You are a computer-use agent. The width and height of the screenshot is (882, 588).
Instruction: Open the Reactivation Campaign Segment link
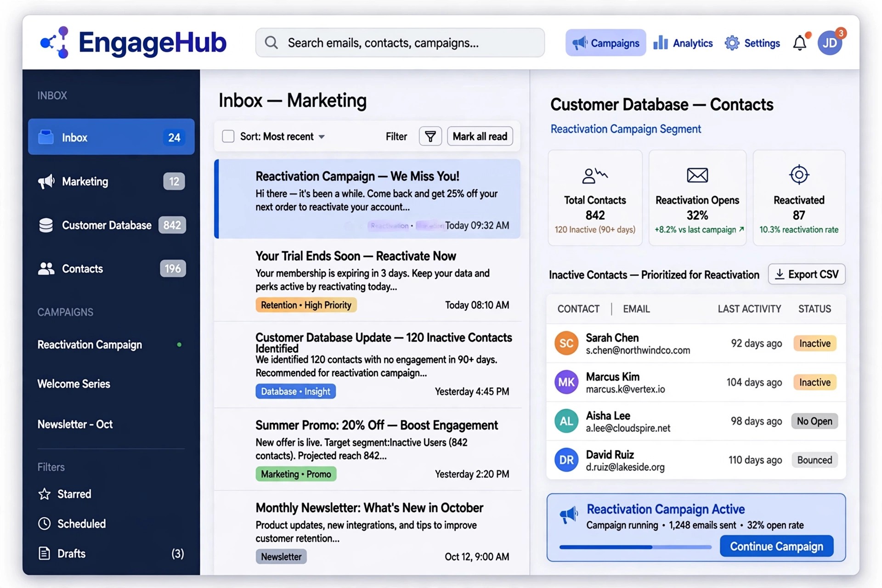pos(626,129)
